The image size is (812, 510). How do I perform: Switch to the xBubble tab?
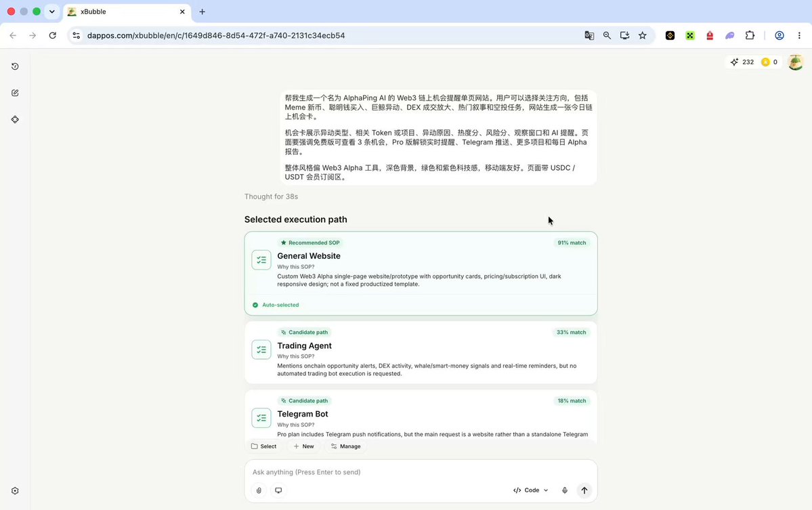(127, 12)
